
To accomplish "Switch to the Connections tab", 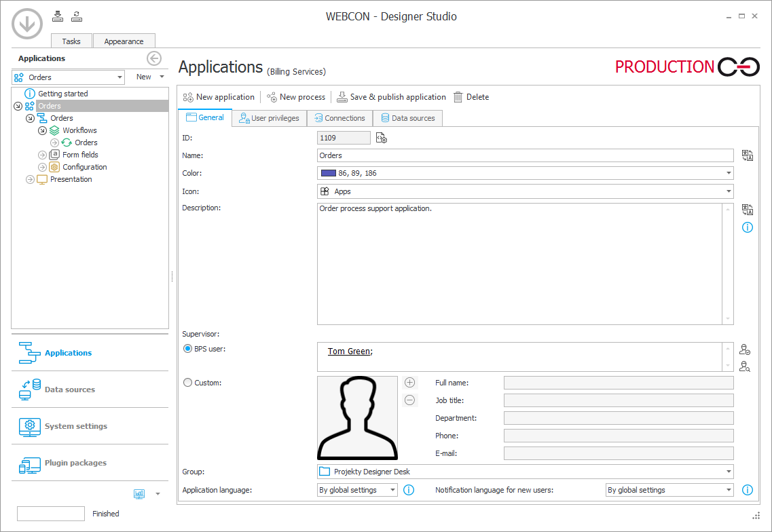I will click(339, 118).
